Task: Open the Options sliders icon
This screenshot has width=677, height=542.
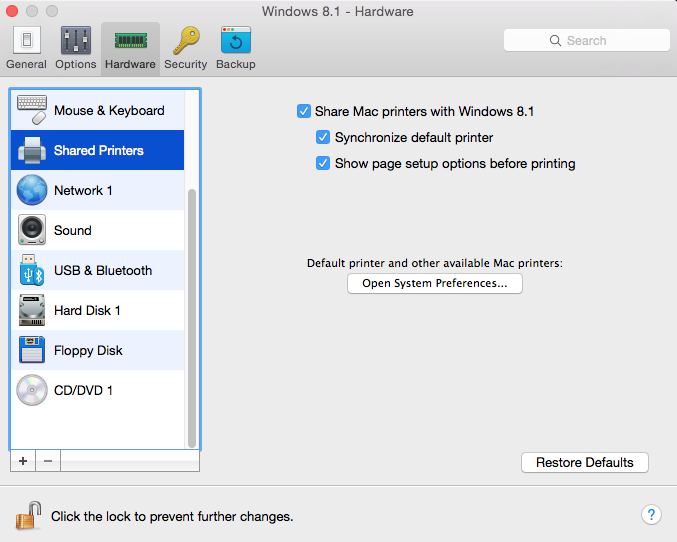Action: [x=76, y=40]
